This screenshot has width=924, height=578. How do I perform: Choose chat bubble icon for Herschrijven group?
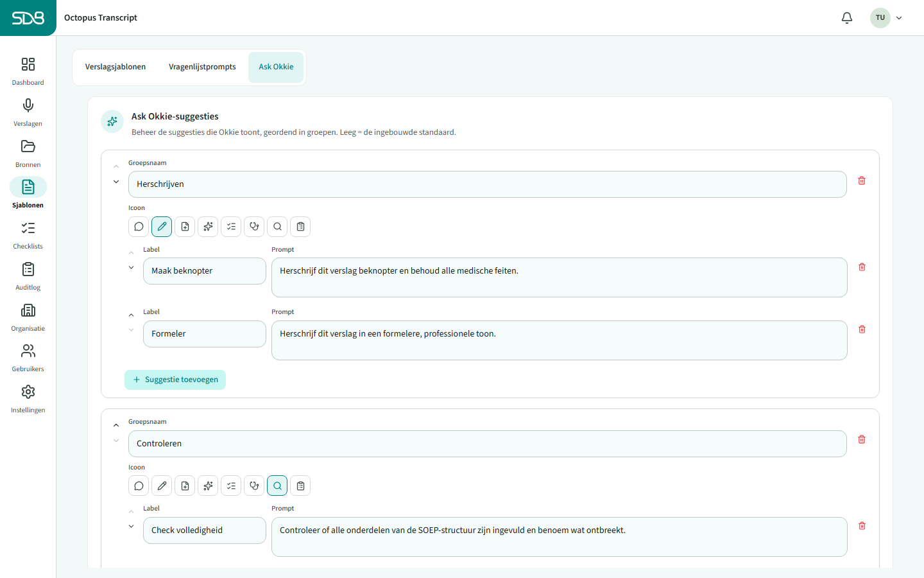click(139, 227)
